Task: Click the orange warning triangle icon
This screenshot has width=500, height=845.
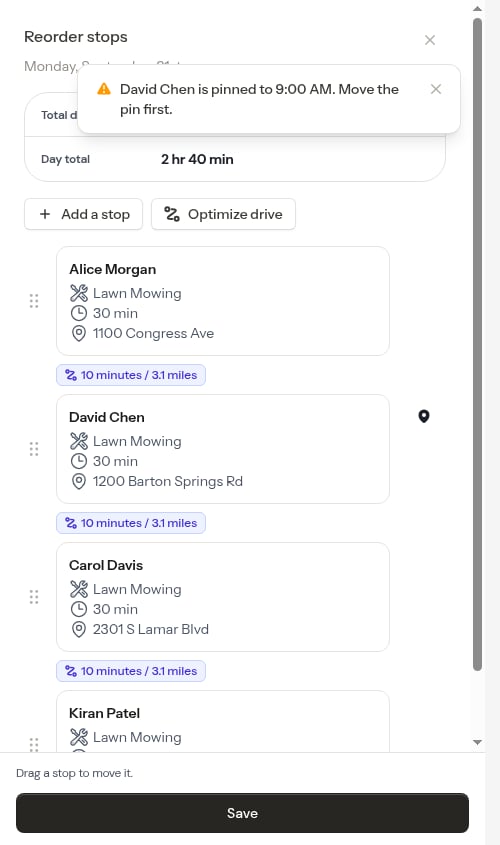Action: [x=103, y=89]
